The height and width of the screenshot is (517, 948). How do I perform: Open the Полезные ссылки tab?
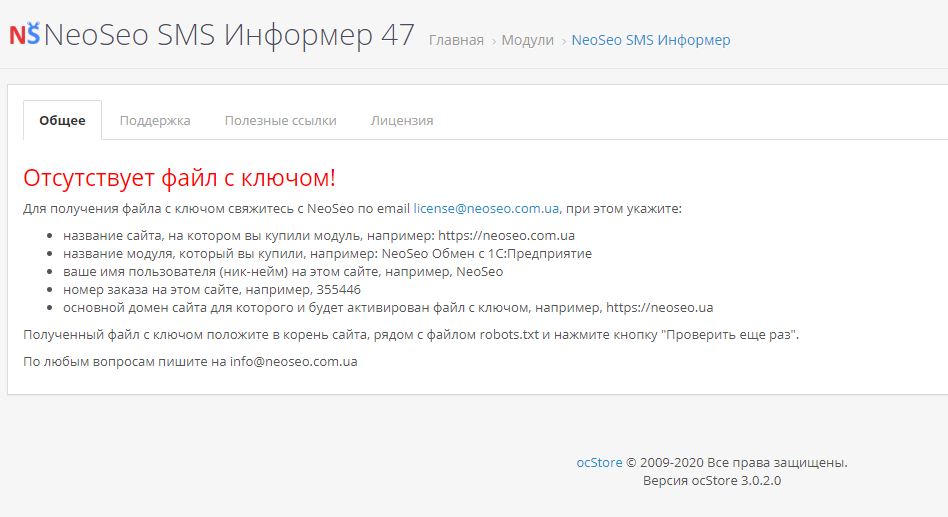point(281,120)
